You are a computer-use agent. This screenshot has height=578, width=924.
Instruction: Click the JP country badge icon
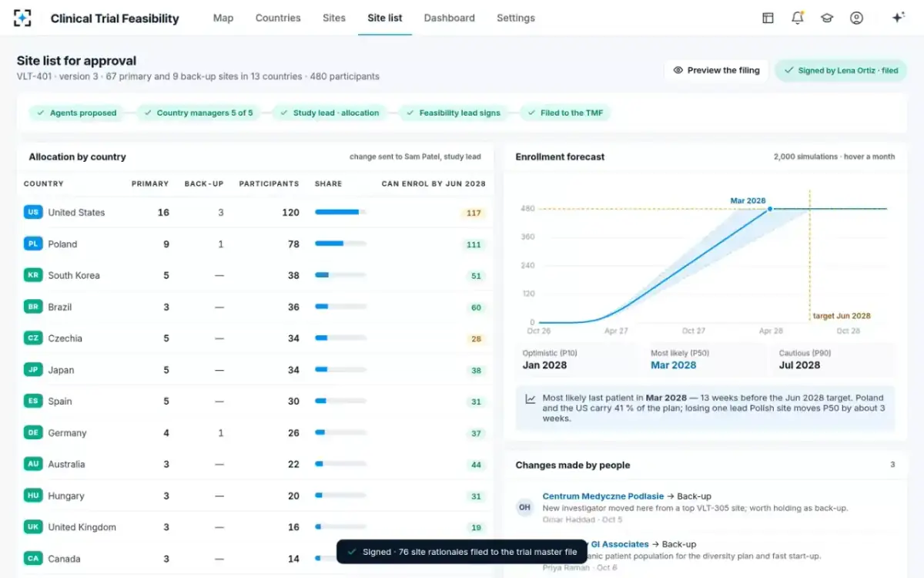(33, 370)
